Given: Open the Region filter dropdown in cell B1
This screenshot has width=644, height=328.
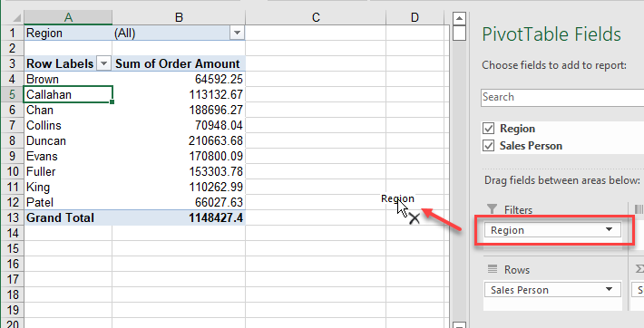Looking at the screenshot, I should pos(237,33).
